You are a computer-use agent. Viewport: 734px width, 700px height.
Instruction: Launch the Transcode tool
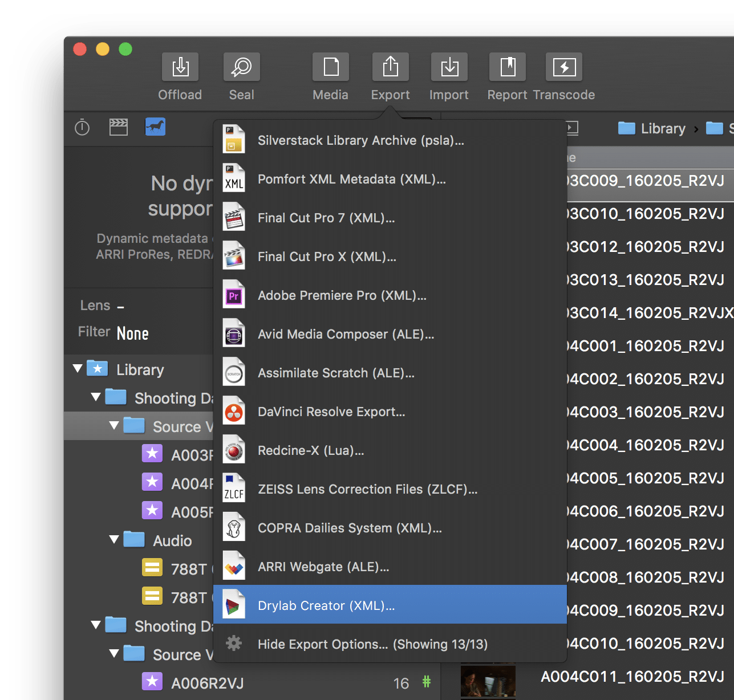(564, 67)
